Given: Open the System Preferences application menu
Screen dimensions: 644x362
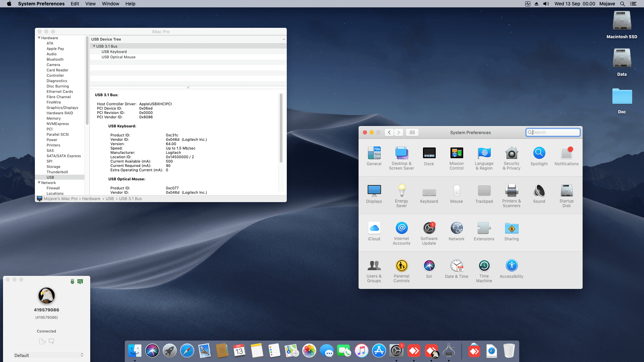Looking at the screenshot, I should pyautogui.click(x=41, y=4).
